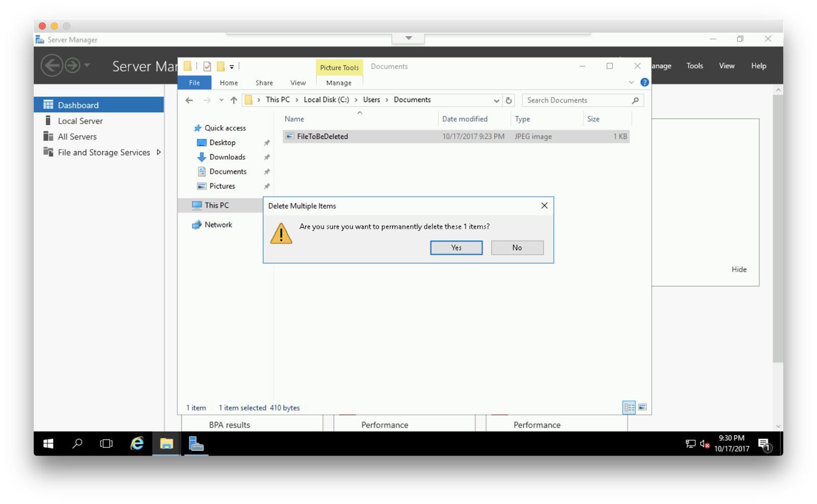The image size is (817, 504).
Task: Open the Tools menu in Server Manager
Action: coord(694,65)
